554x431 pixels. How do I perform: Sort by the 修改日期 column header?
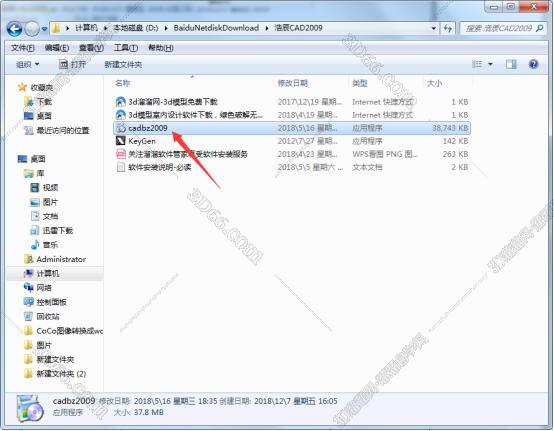point(293,83)
